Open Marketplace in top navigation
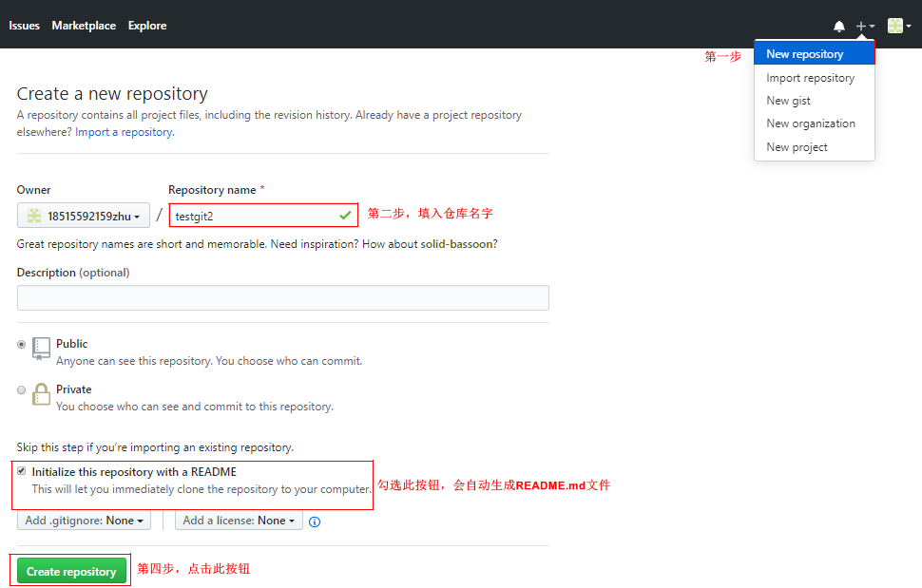 point(84,26)
